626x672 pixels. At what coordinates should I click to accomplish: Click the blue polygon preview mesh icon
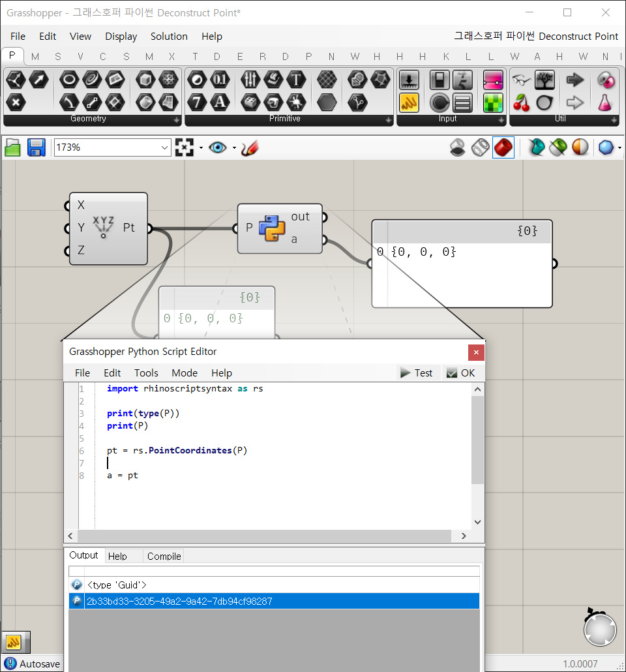(606, 148)
